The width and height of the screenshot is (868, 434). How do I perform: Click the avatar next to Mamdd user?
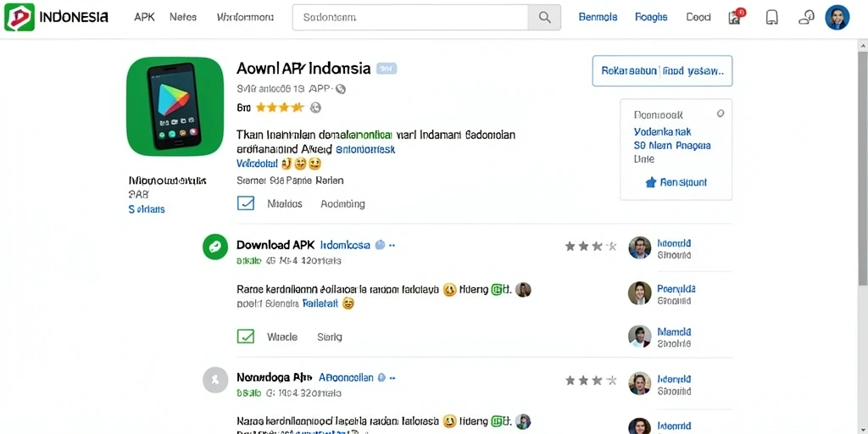point(640,337)
